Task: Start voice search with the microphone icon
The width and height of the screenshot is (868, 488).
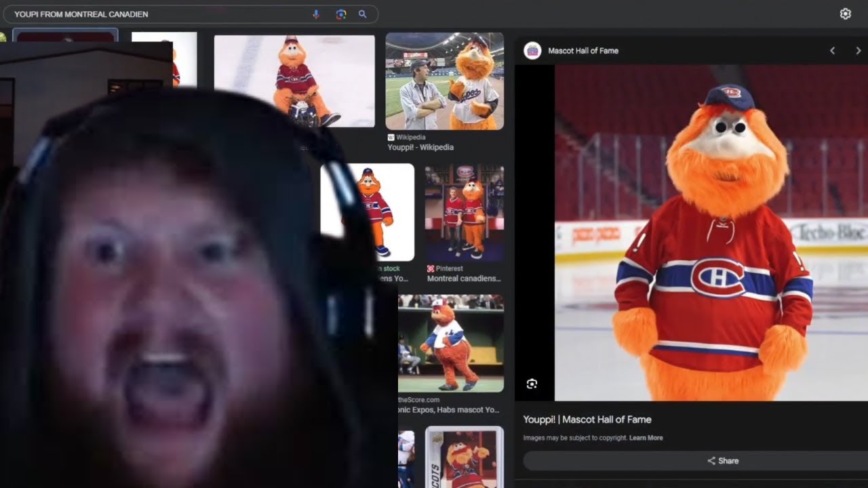Action: tap(316, 14)
